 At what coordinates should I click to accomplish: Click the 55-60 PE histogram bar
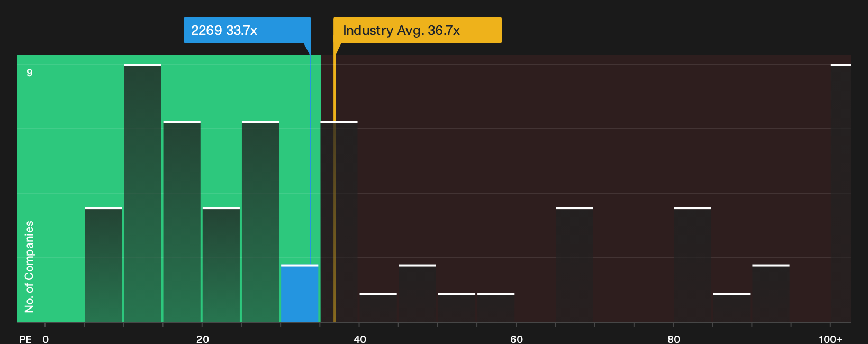point(496,307)
